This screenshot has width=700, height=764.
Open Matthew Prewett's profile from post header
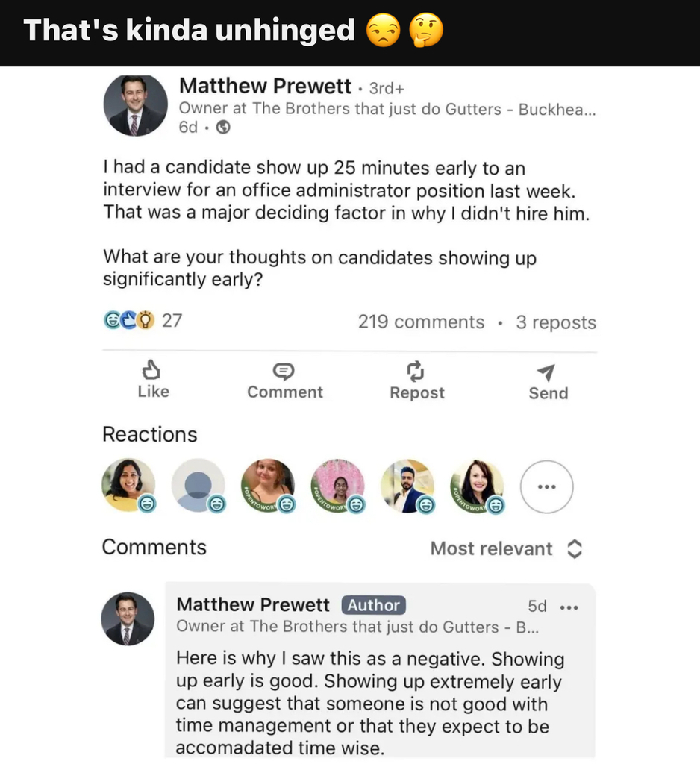(265, 87)
